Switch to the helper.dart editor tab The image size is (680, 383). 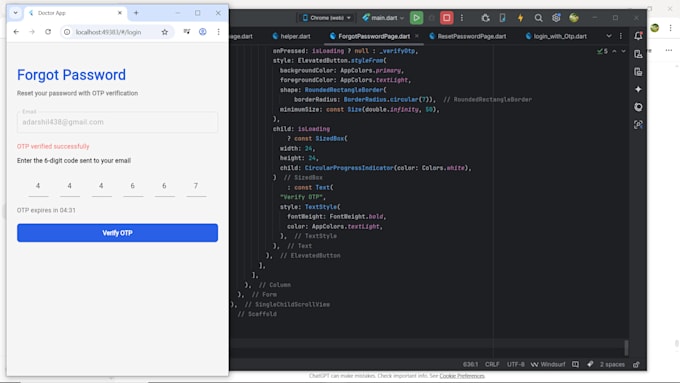[291, 36]
